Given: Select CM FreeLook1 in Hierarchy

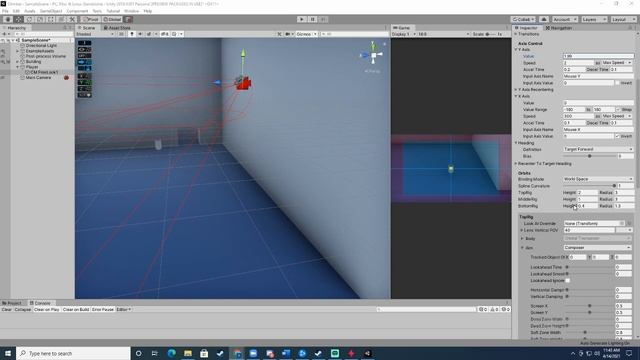Looking at the screenshot, I should [x=44, y=72].
